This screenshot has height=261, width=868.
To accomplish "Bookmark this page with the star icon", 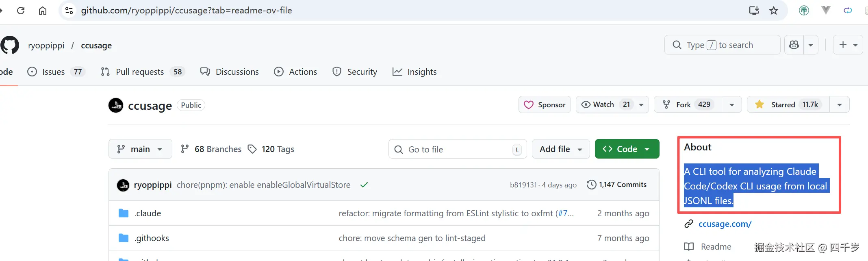I will pos(774,11).
